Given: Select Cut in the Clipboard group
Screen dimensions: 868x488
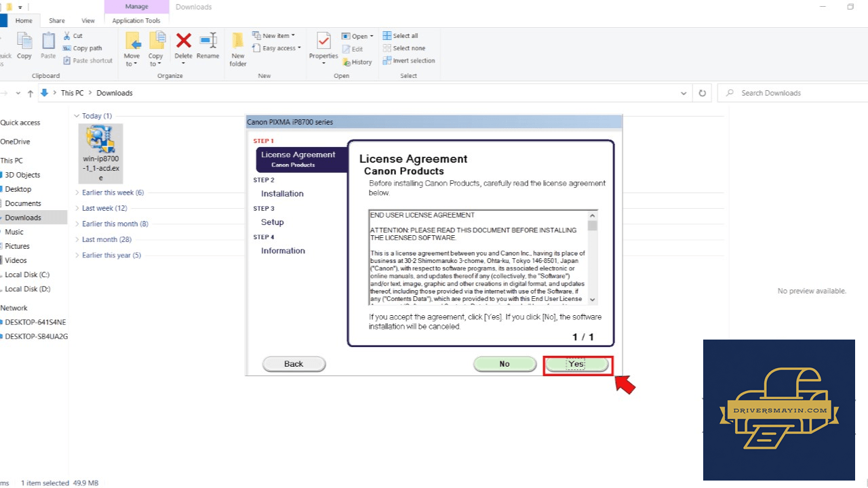Looking at the screenshot, I should point(73,36).
